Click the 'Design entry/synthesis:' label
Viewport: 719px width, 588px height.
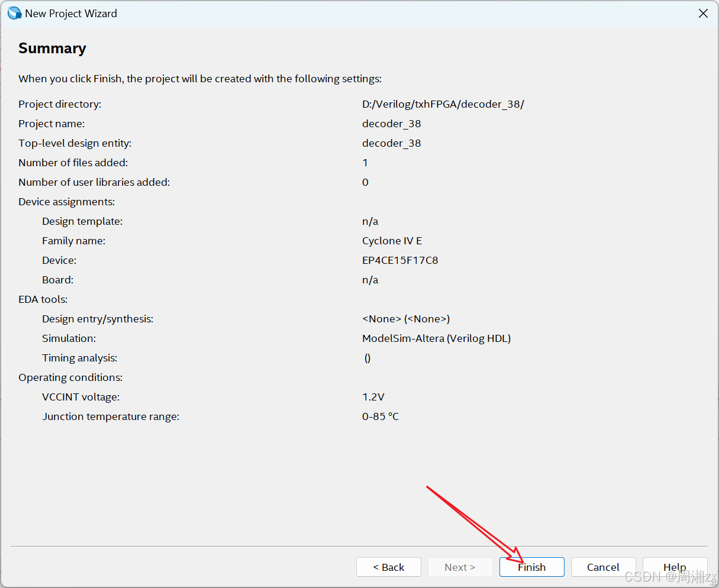[98, 319]
